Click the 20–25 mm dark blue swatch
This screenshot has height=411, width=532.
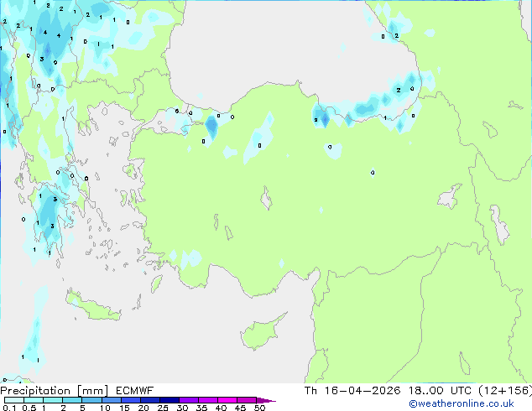149,400
